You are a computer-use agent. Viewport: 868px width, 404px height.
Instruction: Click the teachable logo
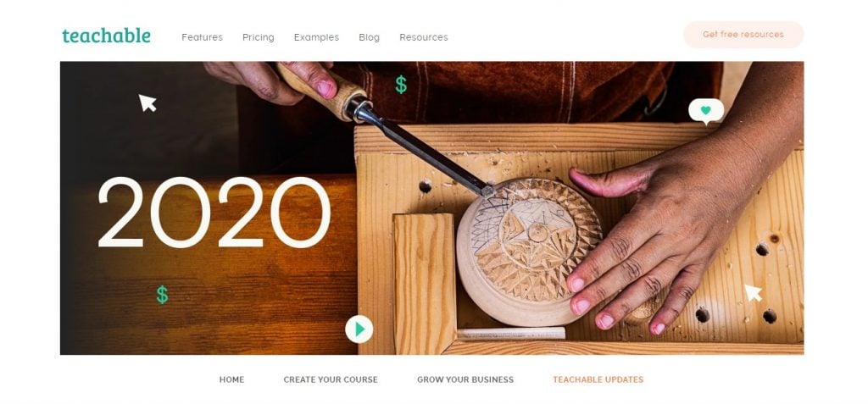[106, 36]
